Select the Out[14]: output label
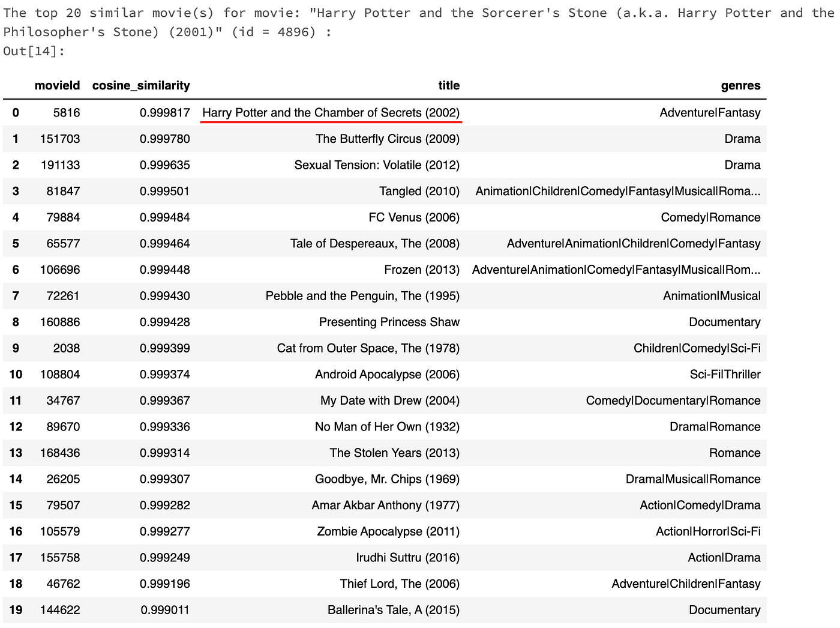The image size is (840, 628). click(34, 51)
